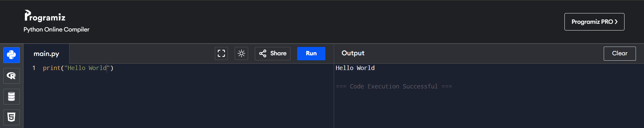Open Programiz PRO link
Screen dimensions: 644x128
(x=594, y=22)
